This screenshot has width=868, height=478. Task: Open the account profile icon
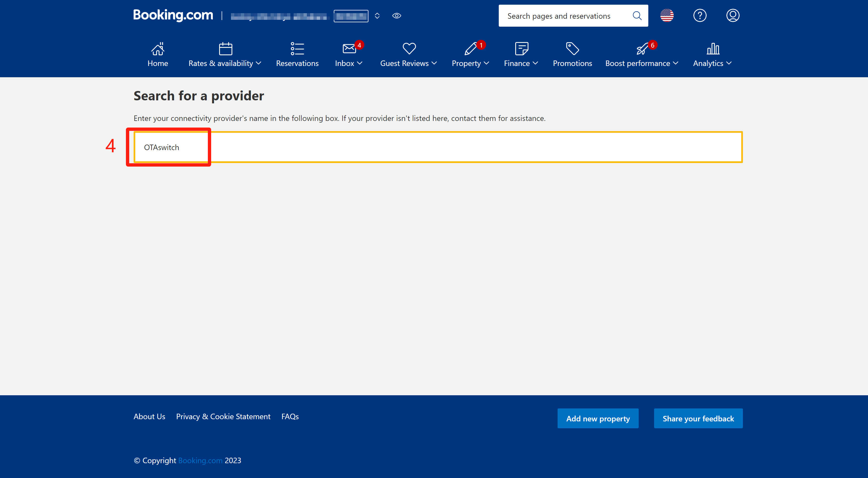[732, 15]
